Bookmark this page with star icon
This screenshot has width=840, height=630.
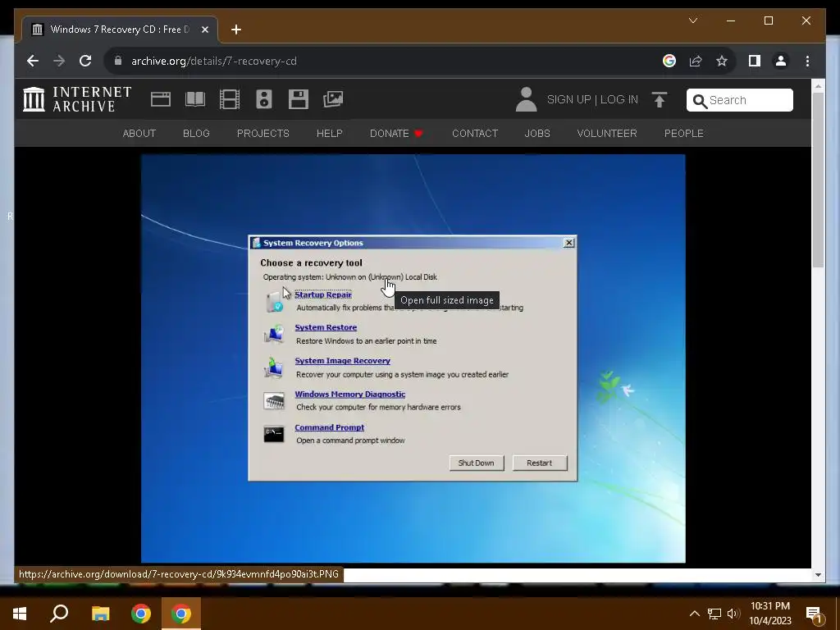click(722, 61)
